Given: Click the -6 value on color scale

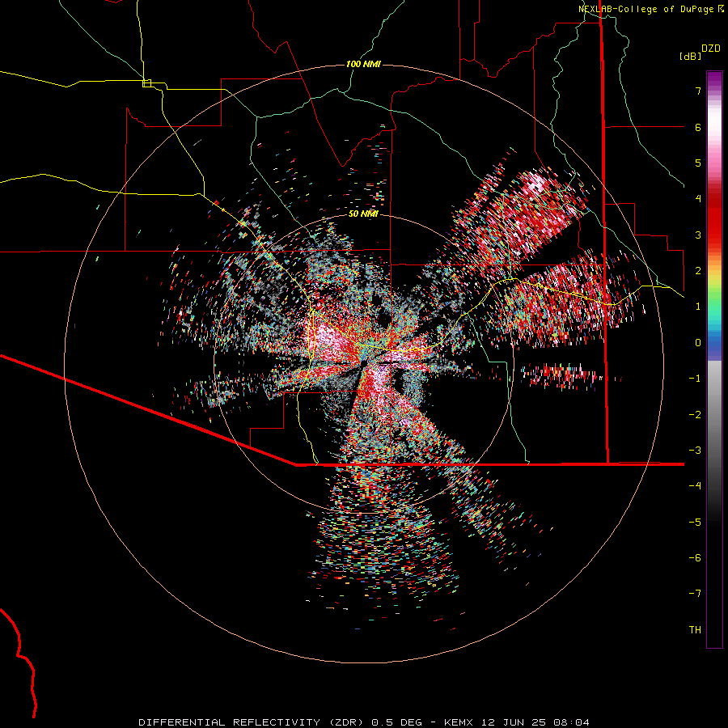Looking at the screenshot, I should tap(695, 558).
